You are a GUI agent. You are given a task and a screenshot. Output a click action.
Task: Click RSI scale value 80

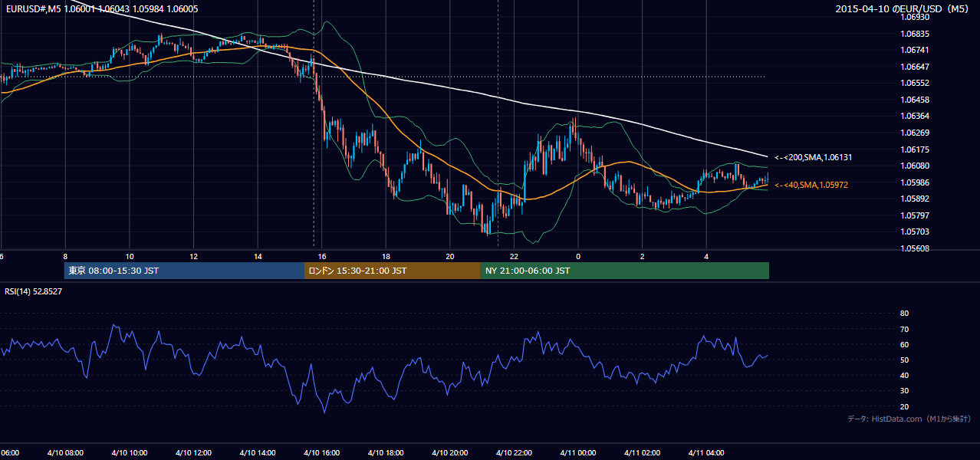[x=904, y=314]
